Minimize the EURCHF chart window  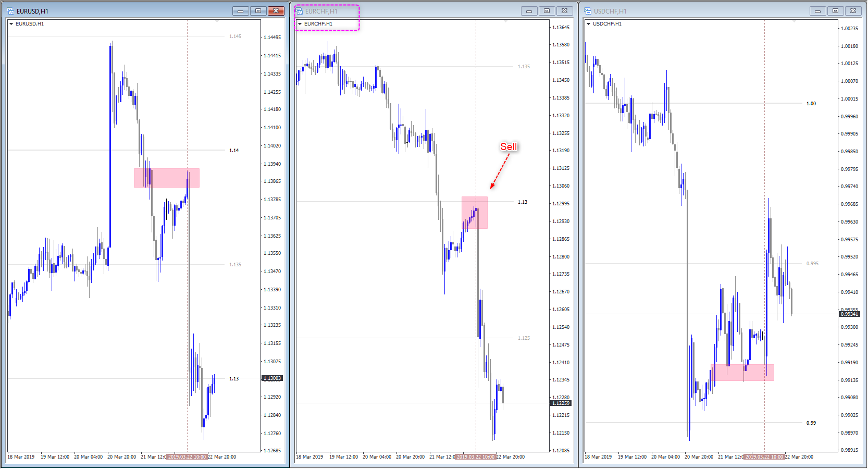[529, 10]
